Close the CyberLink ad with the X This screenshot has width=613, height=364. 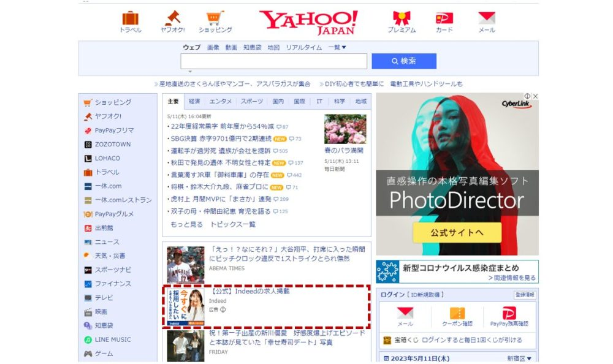535,96
